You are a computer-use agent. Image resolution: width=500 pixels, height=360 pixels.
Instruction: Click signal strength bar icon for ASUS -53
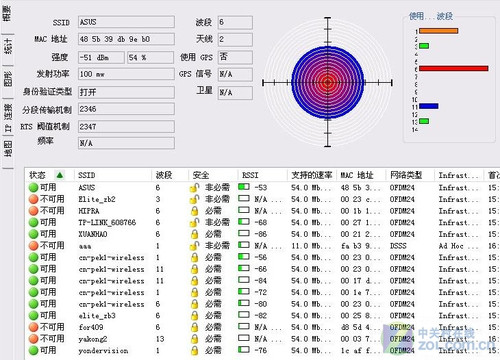click(x=244, y=187)
